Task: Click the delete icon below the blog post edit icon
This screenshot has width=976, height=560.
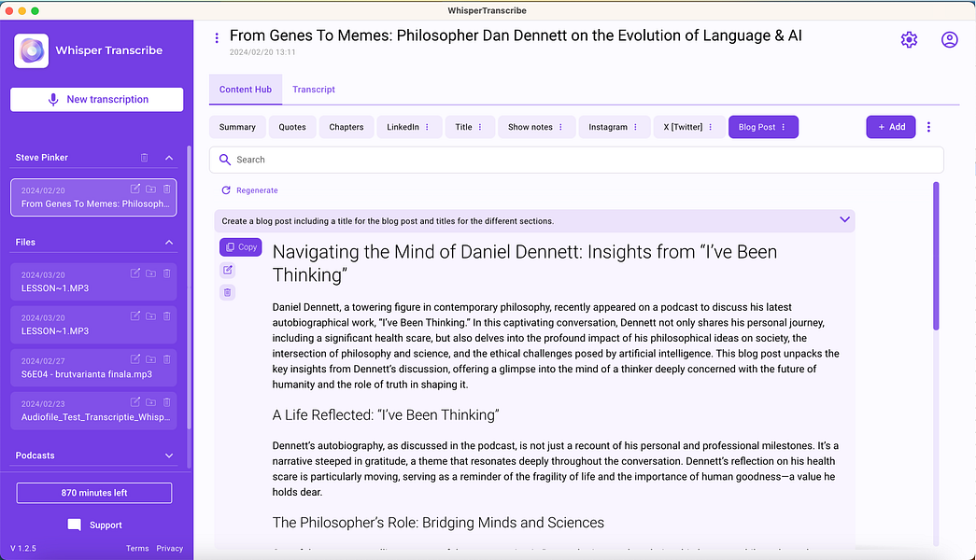Action: tap(228, 292)
